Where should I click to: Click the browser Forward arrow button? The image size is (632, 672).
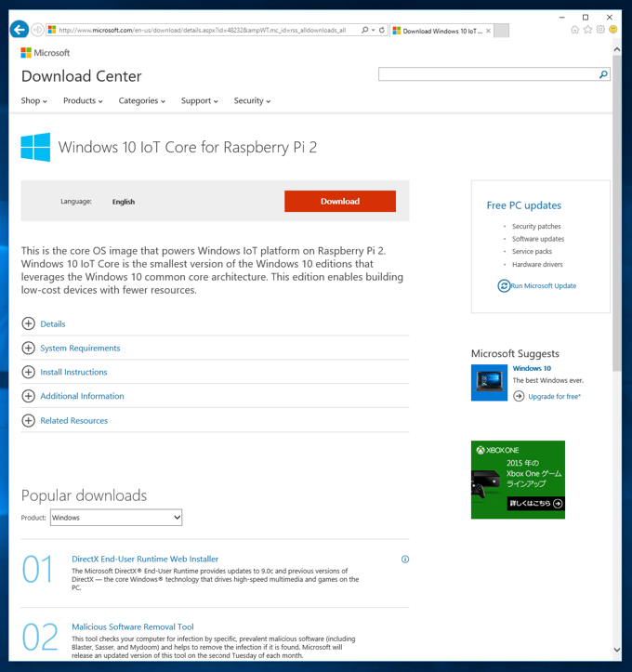pos(38,30)
